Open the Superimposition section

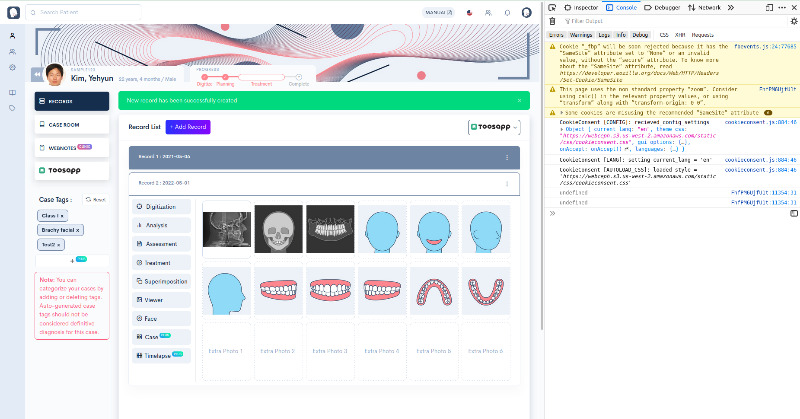click(x=160, y=281)
